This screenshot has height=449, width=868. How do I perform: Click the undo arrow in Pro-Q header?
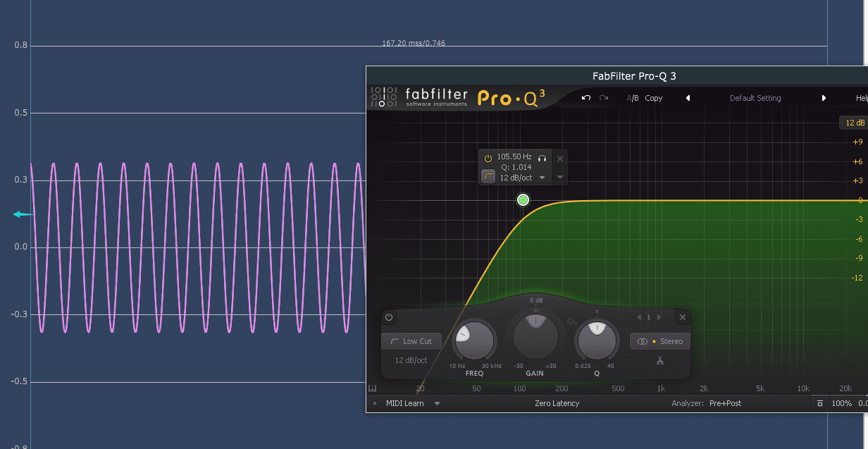(586, 98)
